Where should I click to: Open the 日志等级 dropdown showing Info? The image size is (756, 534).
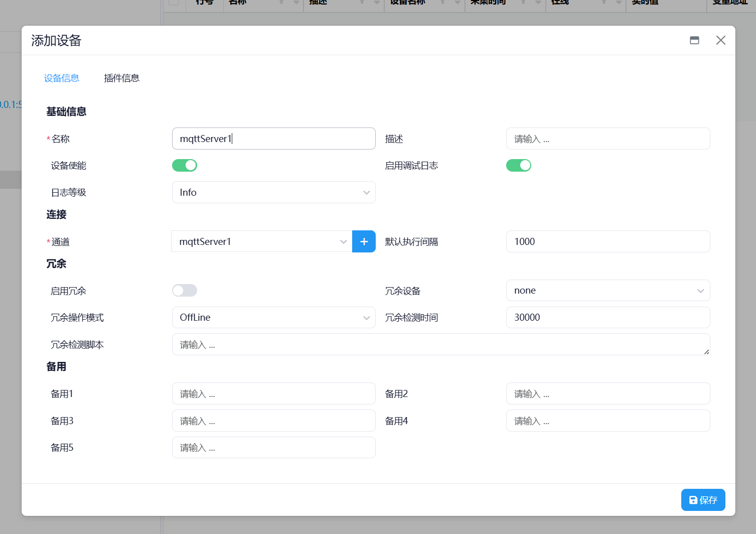pyautogui.click(x=273, y=192)
